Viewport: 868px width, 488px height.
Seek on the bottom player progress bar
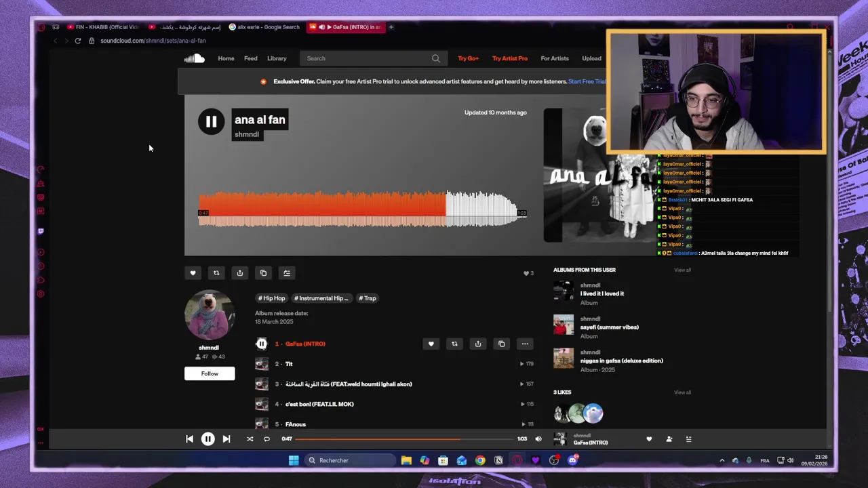[406, 439]
